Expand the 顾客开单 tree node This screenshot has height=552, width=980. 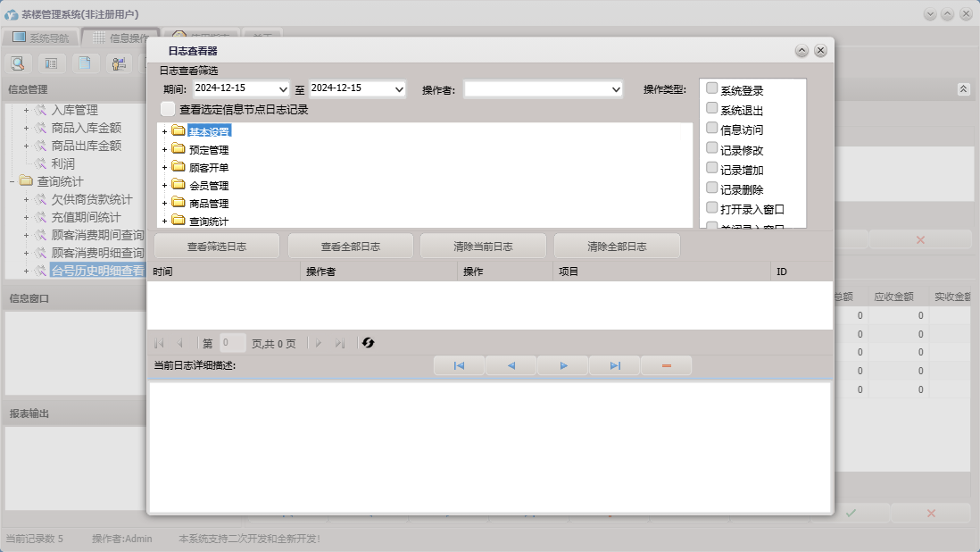click(x=164, y=167)
